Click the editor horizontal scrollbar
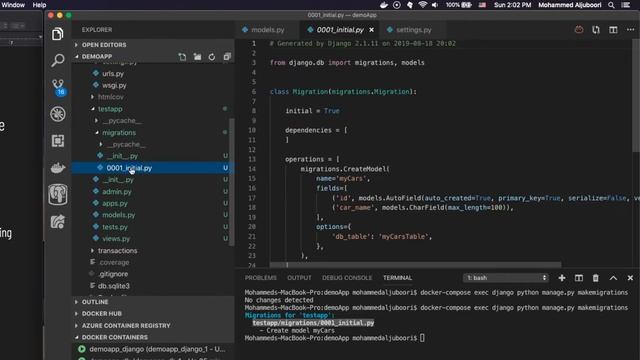Image resolution: width=640 pixels, height=360 pixels. (415, 265)
